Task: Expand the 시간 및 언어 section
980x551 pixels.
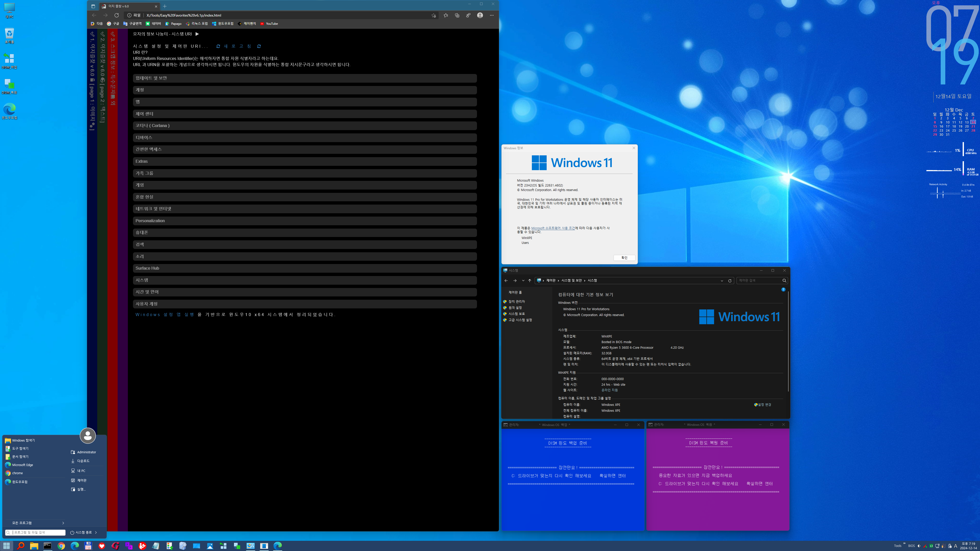Action: tap(305, 292)
